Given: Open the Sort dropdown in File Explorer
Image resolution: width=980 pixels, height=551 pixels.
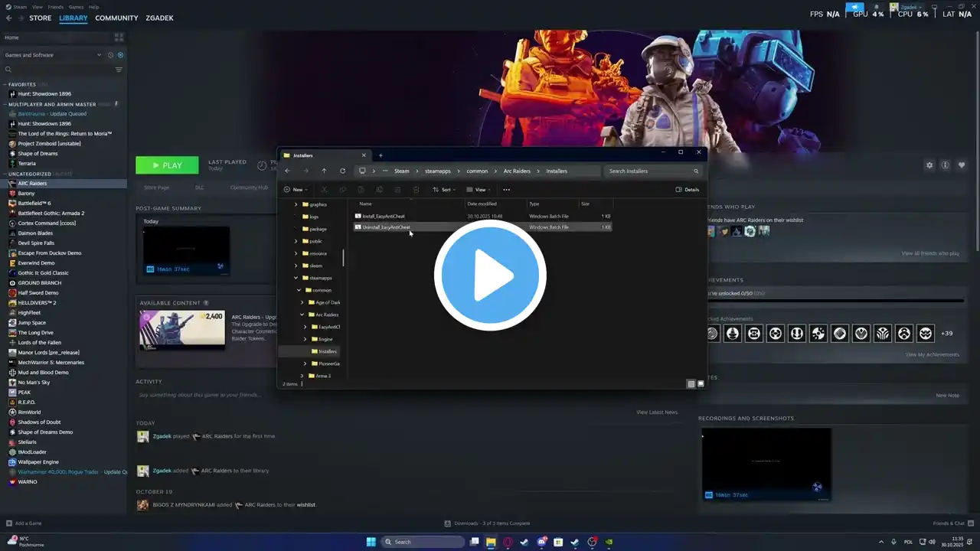Looking at the screenshot, I should pyautogui.click(x=445, y=190).
